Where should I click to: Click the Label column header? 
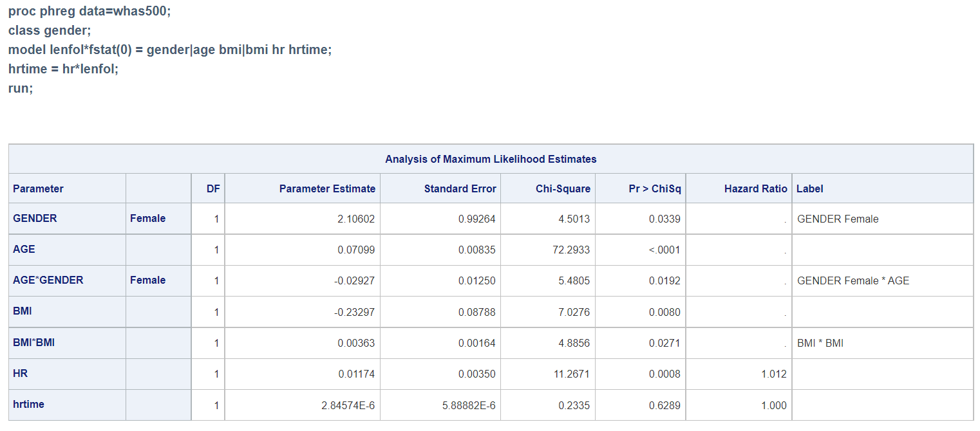tap(810, 188)
